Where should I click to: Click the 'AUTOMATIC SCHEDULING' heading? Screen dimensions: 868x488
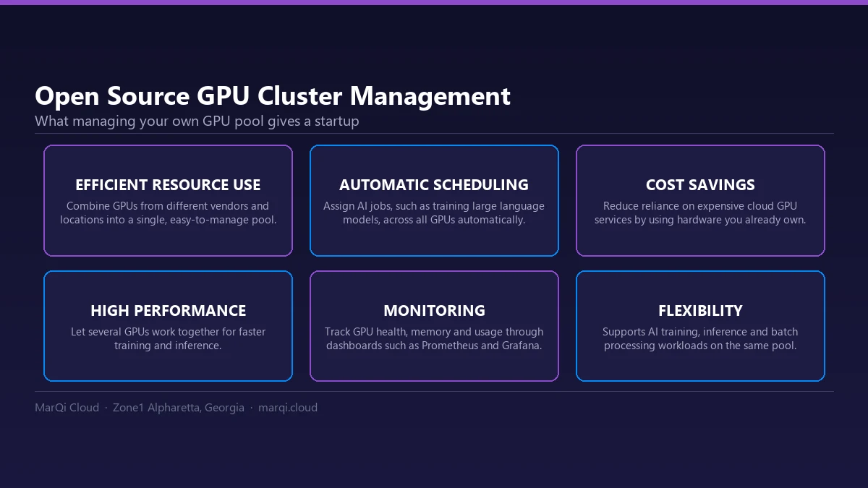coord(434,185)
